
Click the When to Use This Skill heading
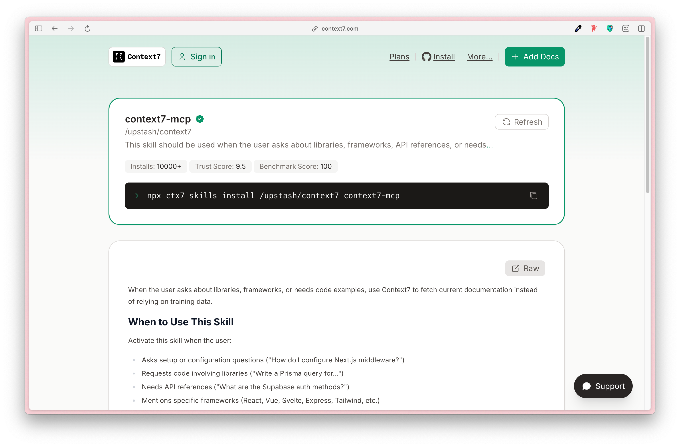coord(181,322)
